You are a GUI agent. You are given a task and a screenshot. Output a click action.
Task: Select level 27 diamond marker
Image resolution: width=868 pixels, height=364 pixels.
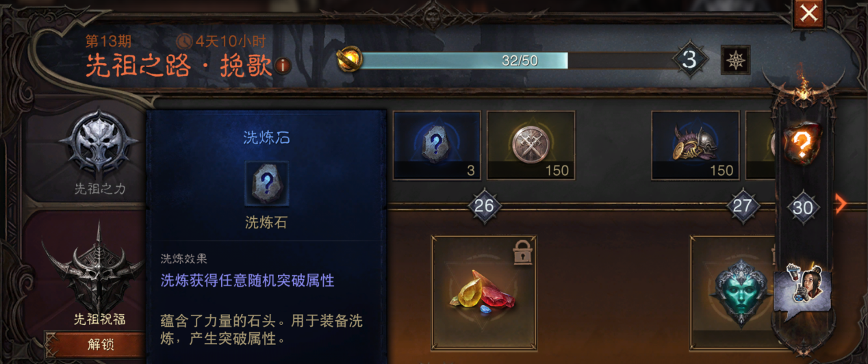click(x=743, y=206)
